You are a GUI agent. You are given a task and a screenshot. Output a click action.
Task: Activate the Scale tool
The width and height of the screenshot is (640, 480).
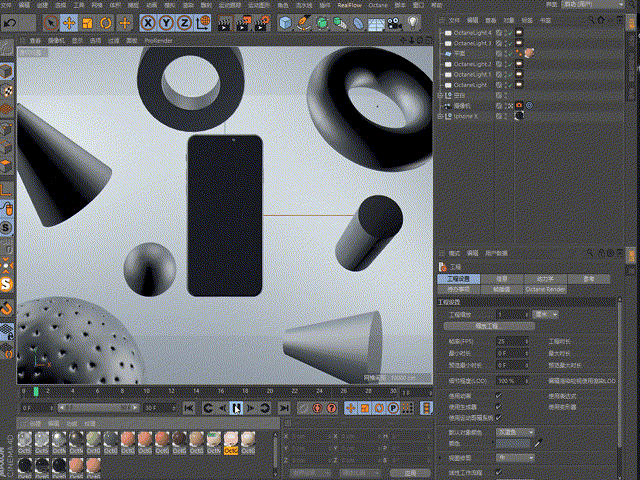coord(87,23)
